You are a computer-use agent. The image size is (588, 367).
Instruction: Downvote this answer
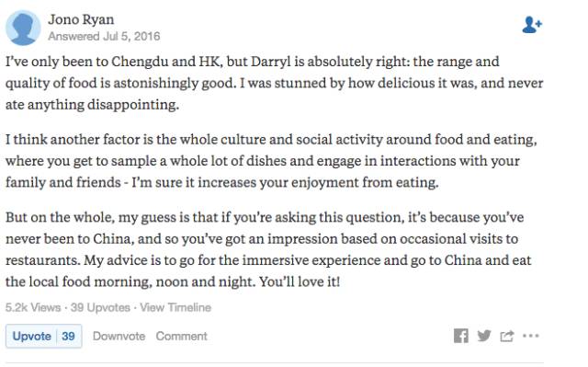click(x=119, y=336)
